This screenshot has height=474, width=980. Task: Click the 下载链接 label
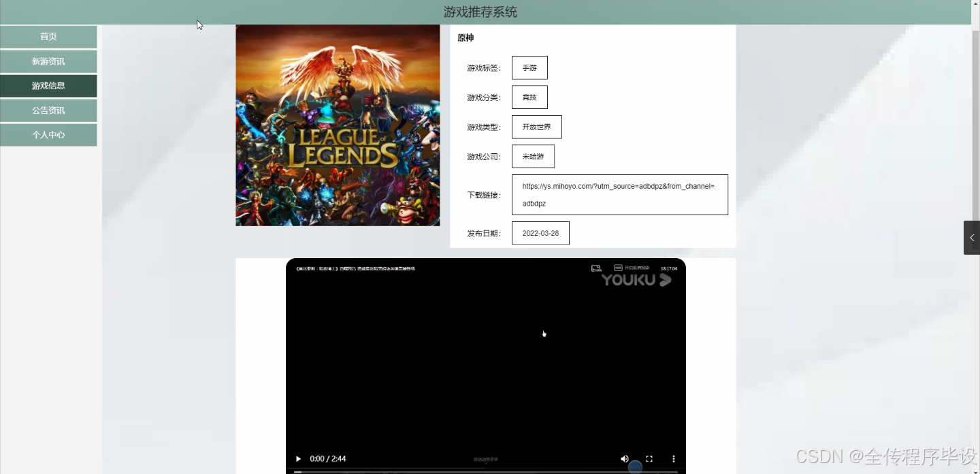[484, 195]
